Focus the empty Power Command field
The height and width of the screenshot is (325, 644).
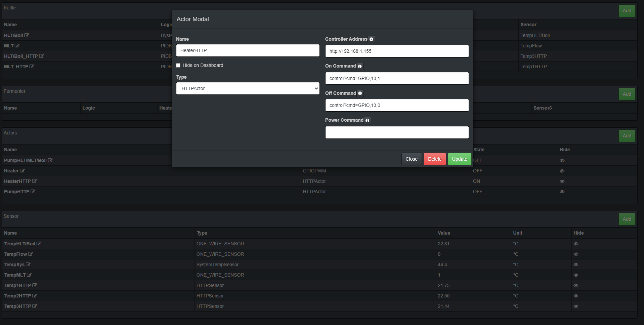click(x=397, y=132)
